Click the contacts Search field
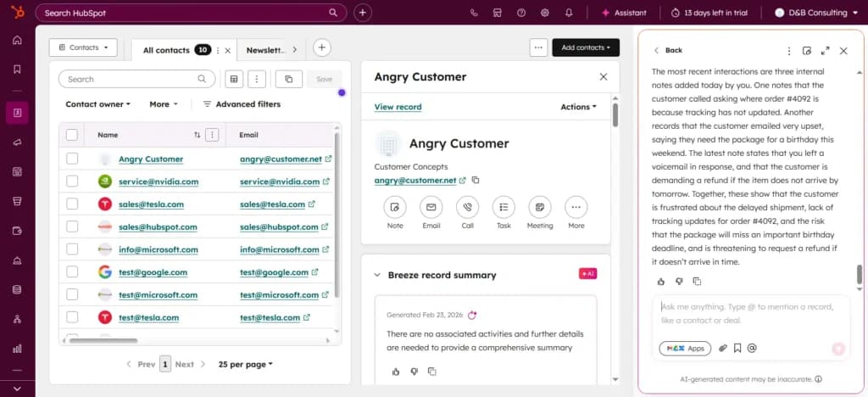This screenshot has height=397, width=868. (136, 79)
